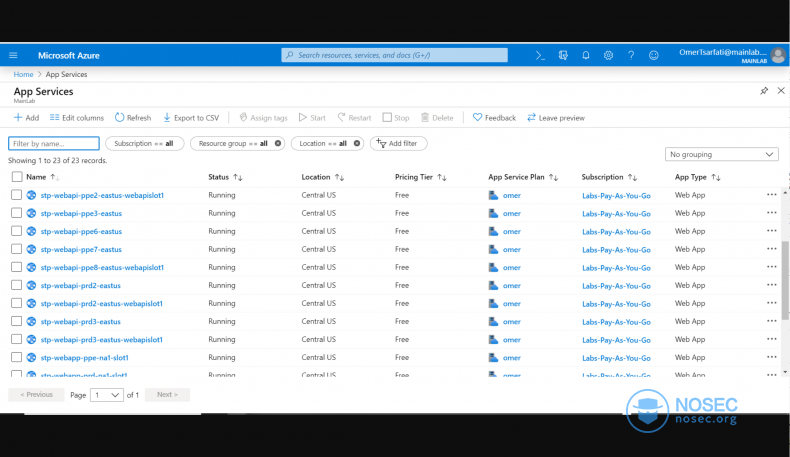
Task: Refresh the App Services list
Action: pyautogui.click(x=133, y=118)
